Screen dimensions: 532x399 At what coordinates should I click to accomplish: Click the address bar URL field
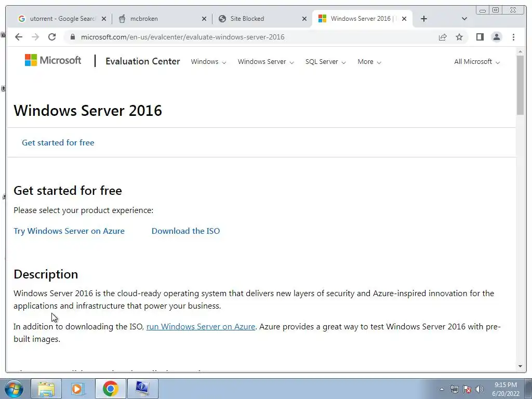click(182, 37)
